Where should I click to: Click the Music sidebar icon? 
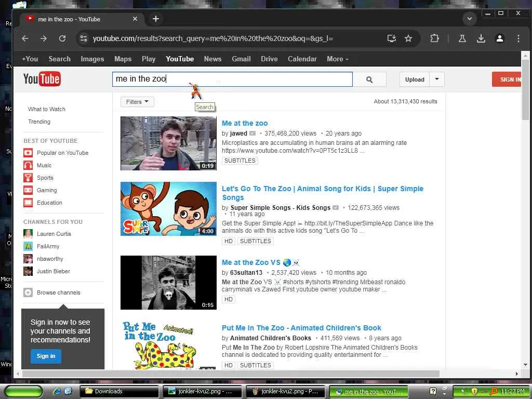(x=28, y=165)
